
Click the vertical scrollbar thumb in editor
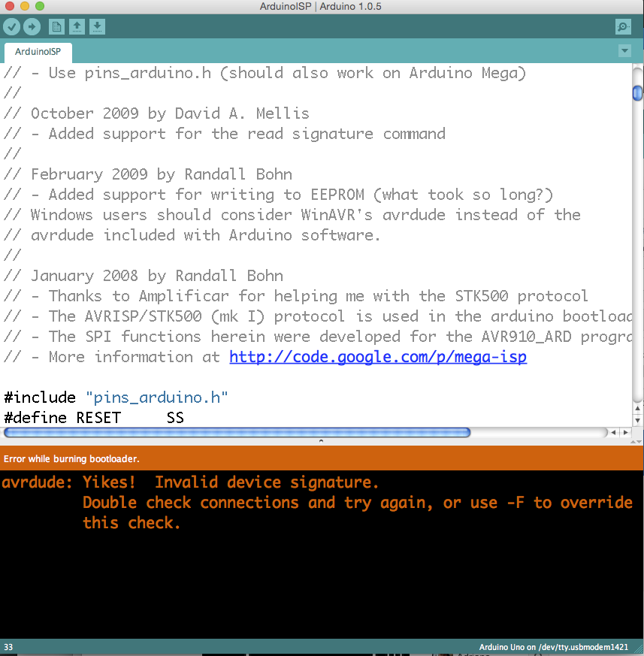(x=637, y=93)
